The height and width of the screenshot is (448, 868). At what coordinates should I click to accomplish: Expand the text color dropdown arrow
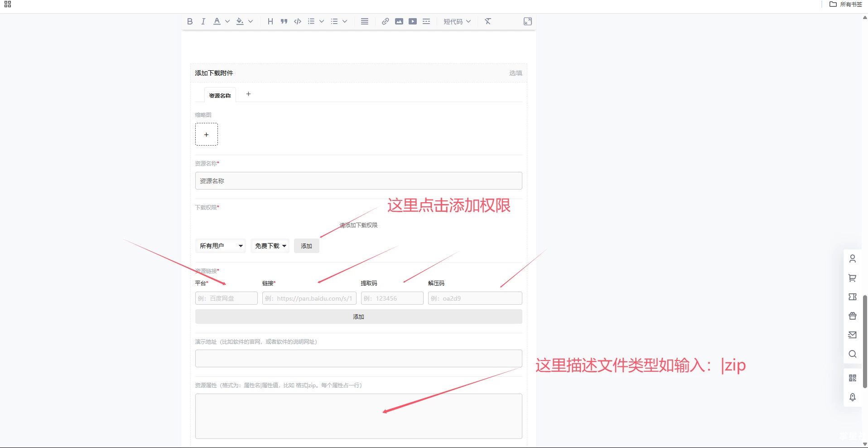227,21
